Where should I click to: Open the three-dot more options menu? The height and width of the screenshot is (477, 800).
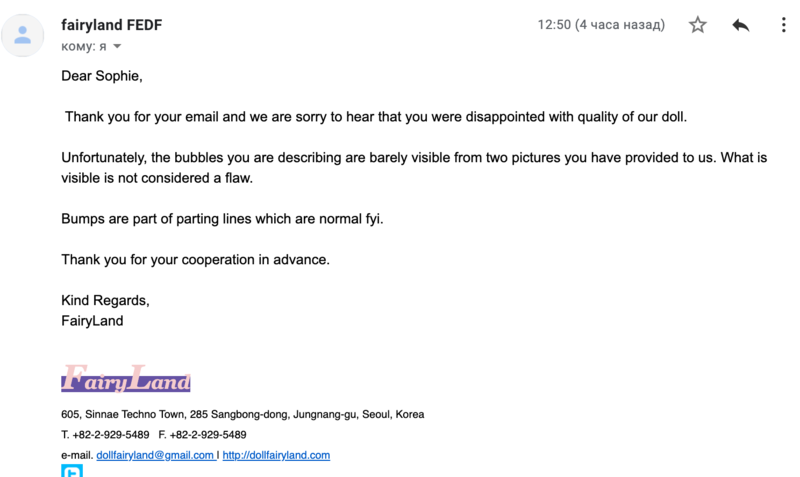pos(784,24)
